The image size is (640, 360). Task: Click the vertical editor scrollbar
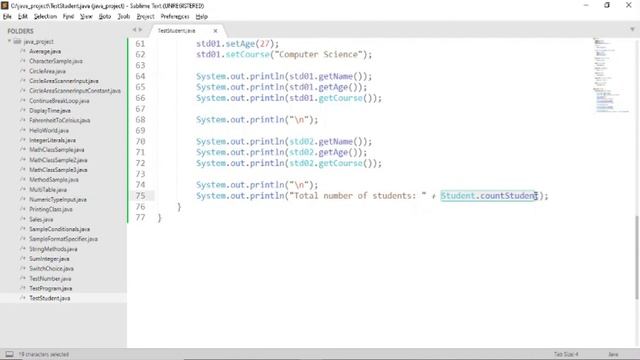[x=637, y=257]
